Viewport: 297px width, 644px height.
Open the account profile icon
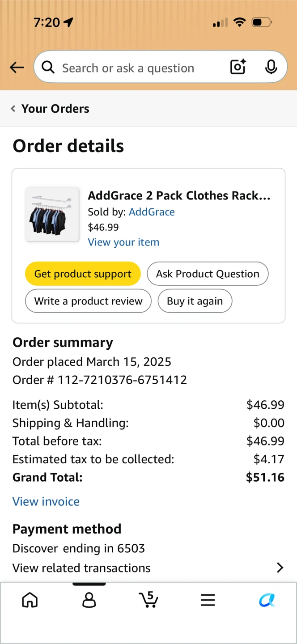pos(89,600)
